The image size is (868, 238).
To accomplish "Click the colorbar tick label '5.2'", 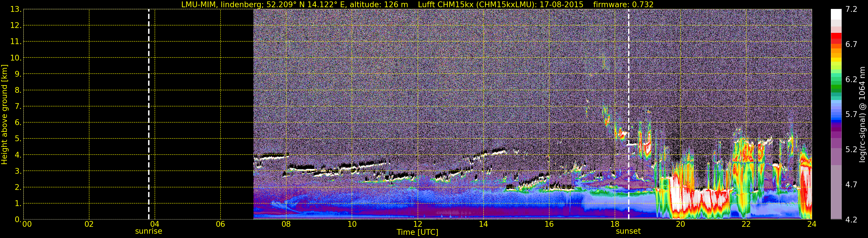I will [851, 150].
